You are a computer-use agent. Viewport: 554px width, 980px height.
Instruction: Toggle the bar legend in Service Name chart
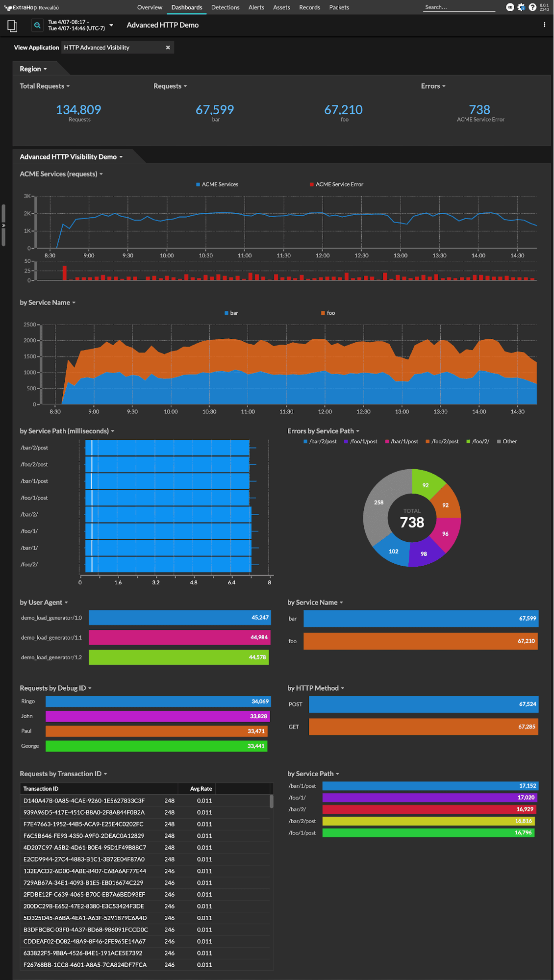231,313
